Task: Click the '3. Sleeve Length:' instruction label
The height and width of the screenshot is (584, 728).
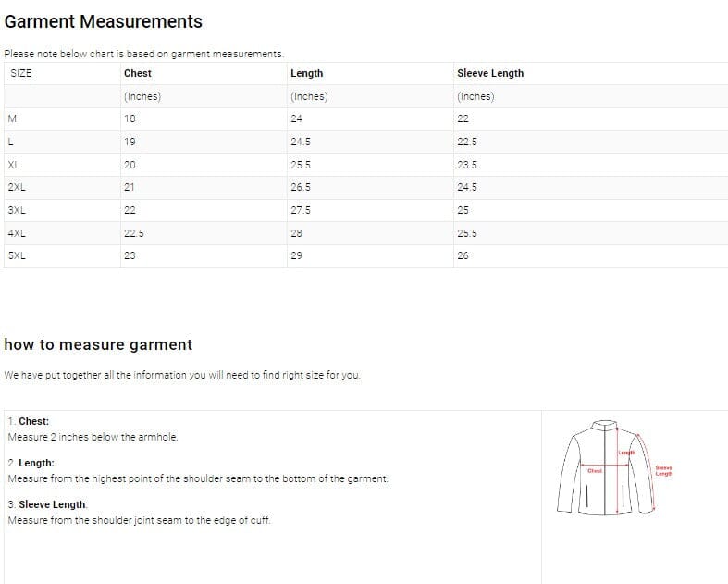Action: [x=47, y=504]
